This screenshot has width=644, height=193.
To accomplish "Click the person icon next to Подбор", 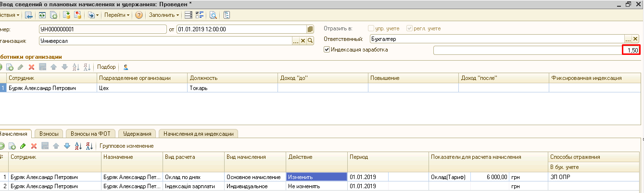I will pos(126,67).
